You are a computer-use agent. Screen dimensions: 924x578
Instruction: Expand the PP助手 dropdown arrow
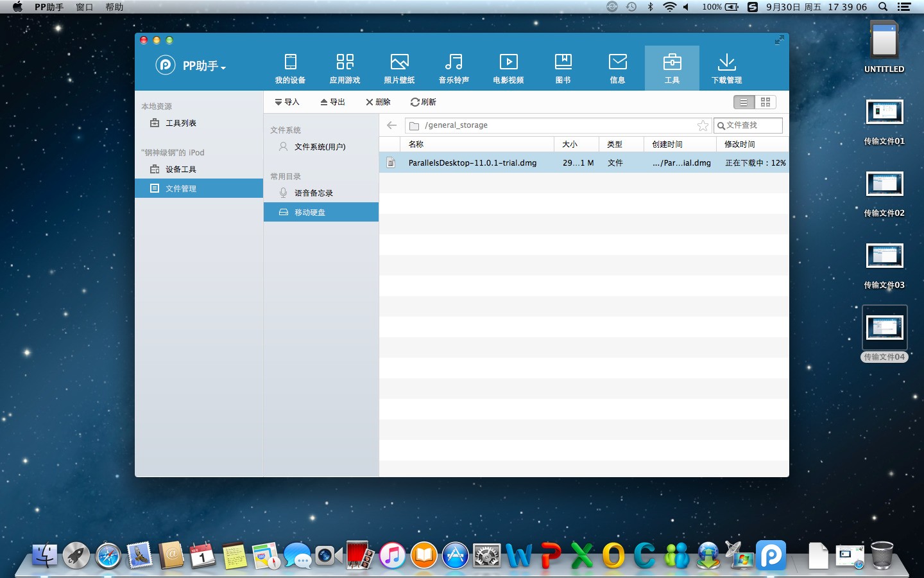(x=223, y=67)
